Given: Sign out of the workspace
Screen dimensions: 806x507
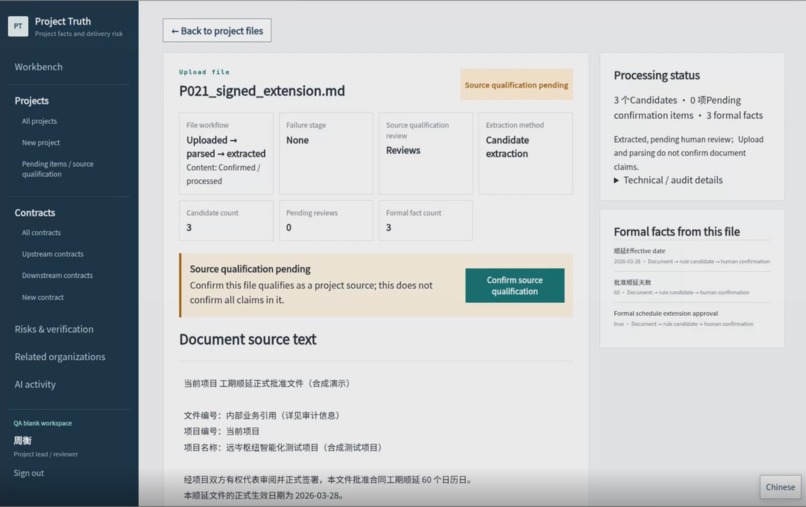Looking at the screenshot, I should [x=29, y=473].
